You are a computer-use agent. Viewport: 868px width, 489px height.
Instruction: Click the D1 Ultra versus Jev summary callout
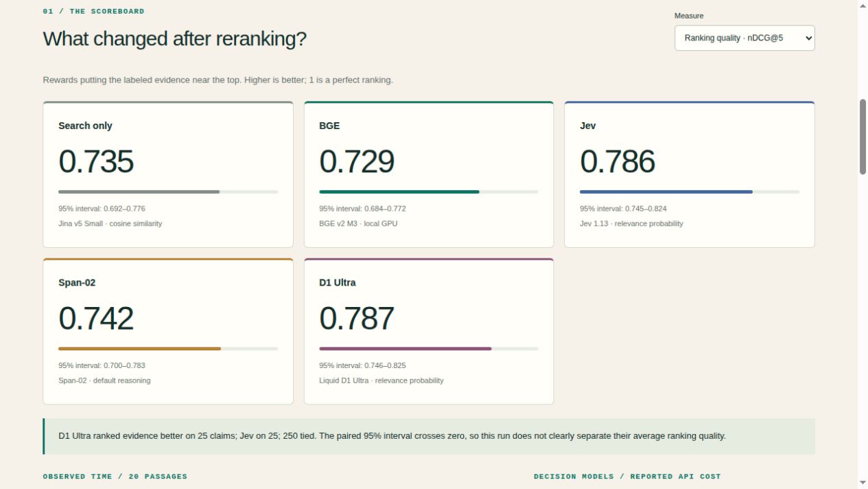coord(429,436)
